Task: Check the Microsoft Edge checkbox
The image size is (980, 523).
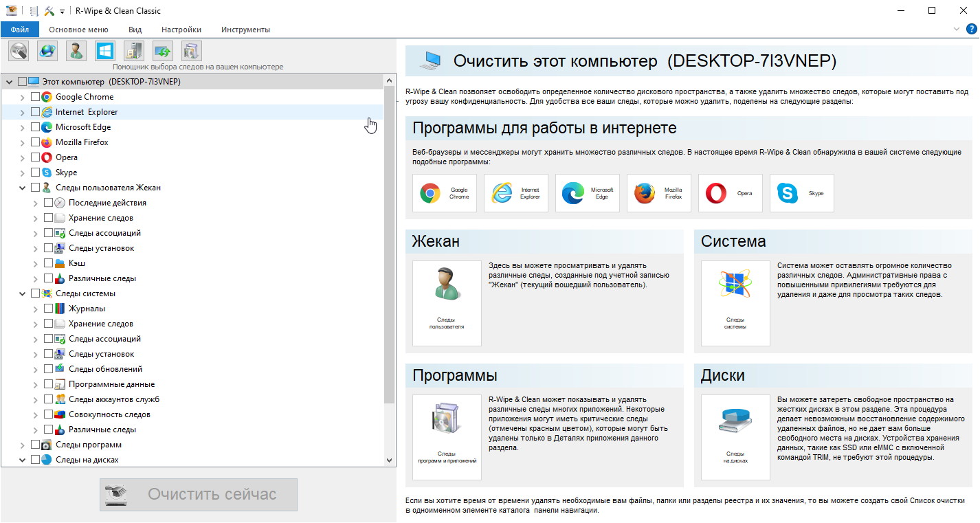Action: tap(36, 127)
